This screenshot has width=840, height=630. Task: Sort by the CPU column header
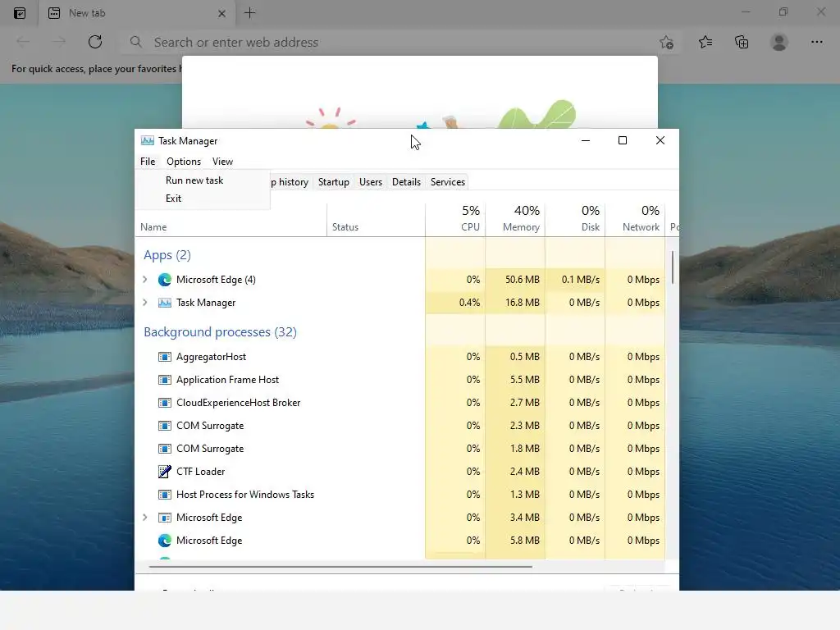point(455,221)
